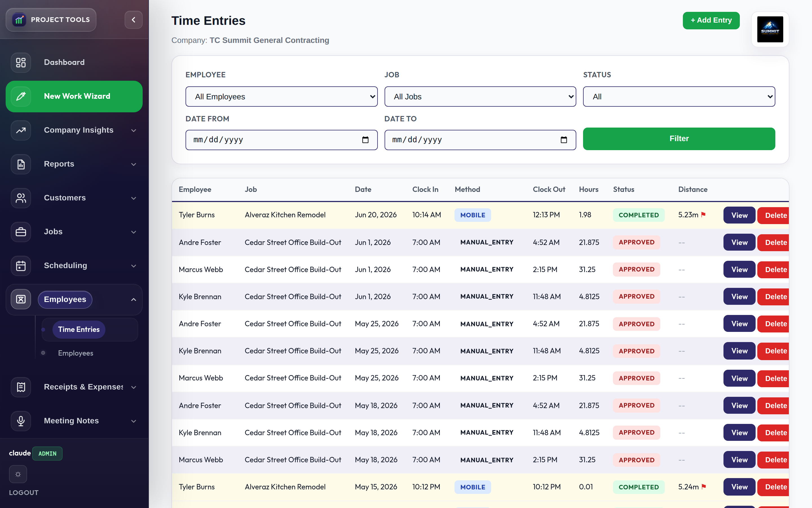The image size is (812, 508).
Task: View Tyler Burns May 15, 2026 entry
Action: pyautogui.click(x=739, y=487)
